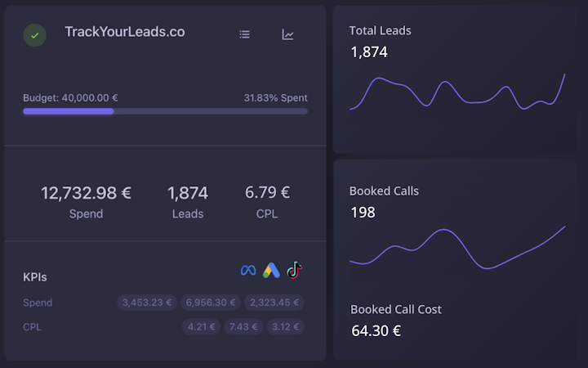Click the Leads label under 1,874
The width and height of the screenshot is (588, 368).
(x=188, y=213)
